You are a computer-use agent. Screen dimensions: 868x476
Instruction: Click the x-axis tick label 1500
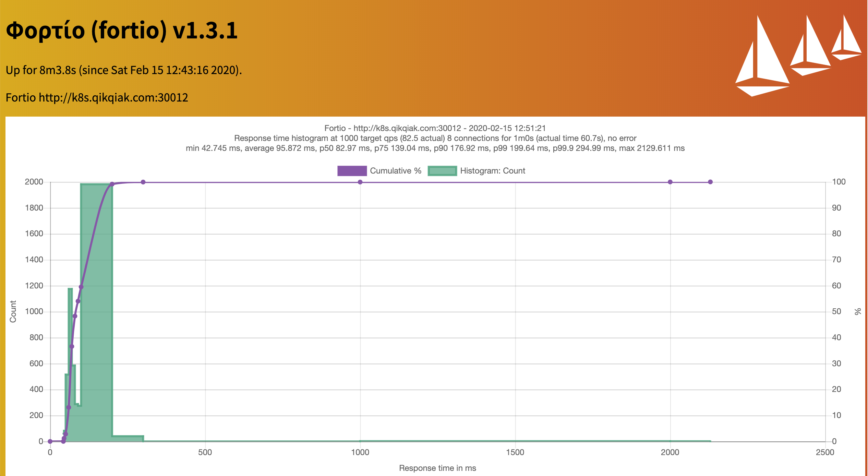pos(515,452)
